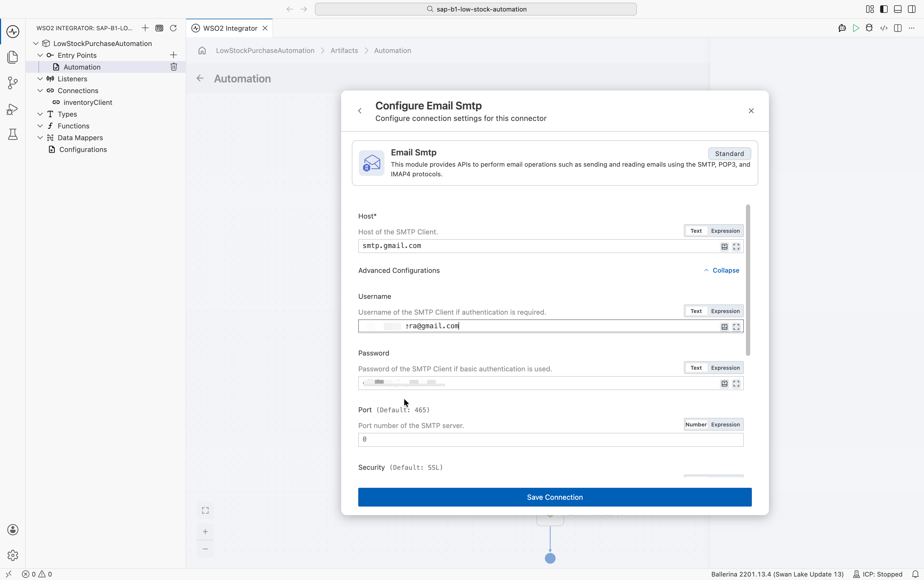Delete the Automation entry point
Viewport: 924px width, 580px height.
174,67
